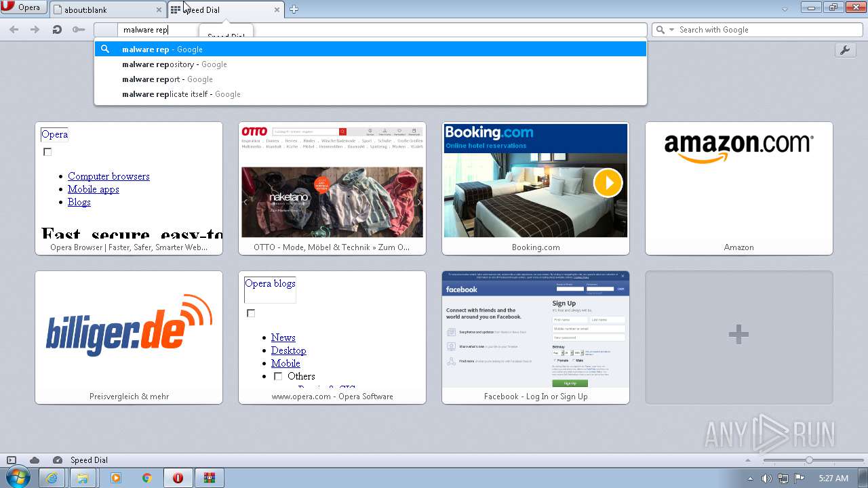
Task: Open Windows Media Player from taskbar
Action: [x=115, y=478]
